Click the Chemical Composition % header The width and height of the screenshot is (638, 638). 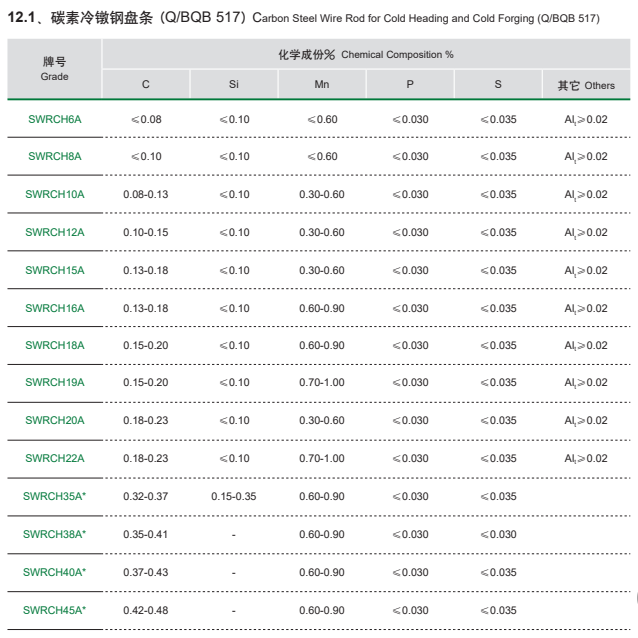[x=365, y=54]
